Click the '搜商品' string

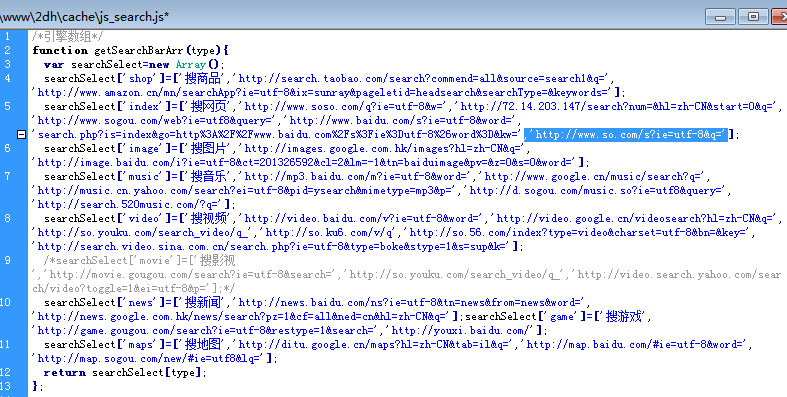click(x=203, y=78)
